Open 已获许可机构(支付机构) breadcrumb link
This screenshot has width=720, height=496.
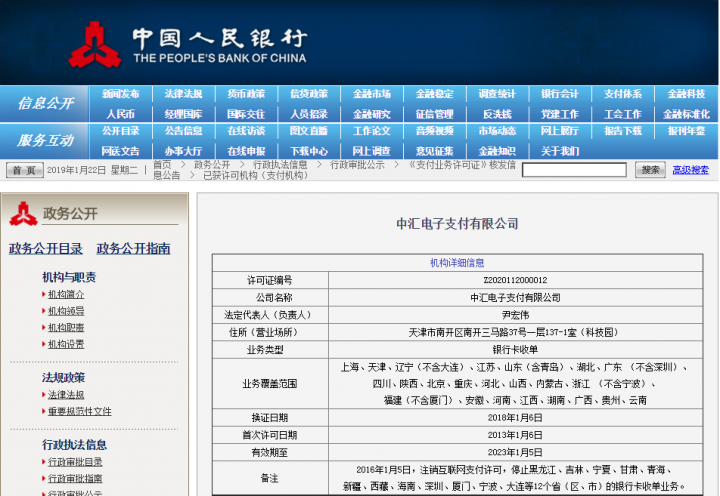[255, 175]
